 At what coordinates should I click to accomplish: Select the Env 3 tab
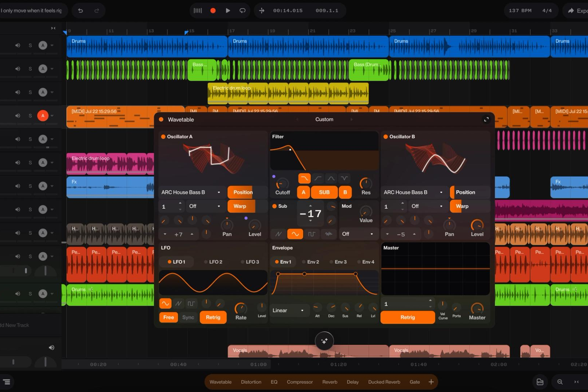[x=338, y=262]
